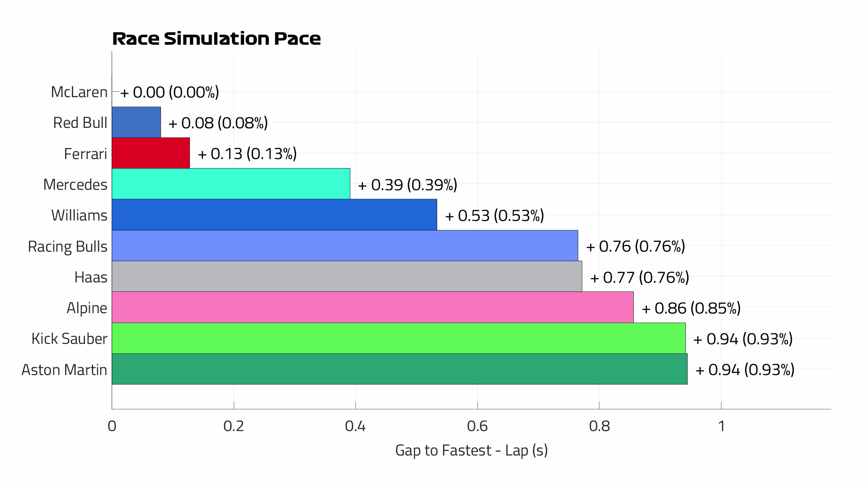Click the red Ferrari bar

(x=151, y=153)
